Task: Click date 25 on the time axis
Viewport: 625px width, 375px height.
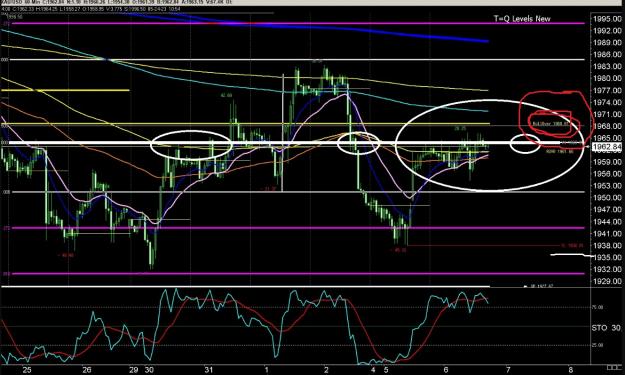Action: coord(27,370)
